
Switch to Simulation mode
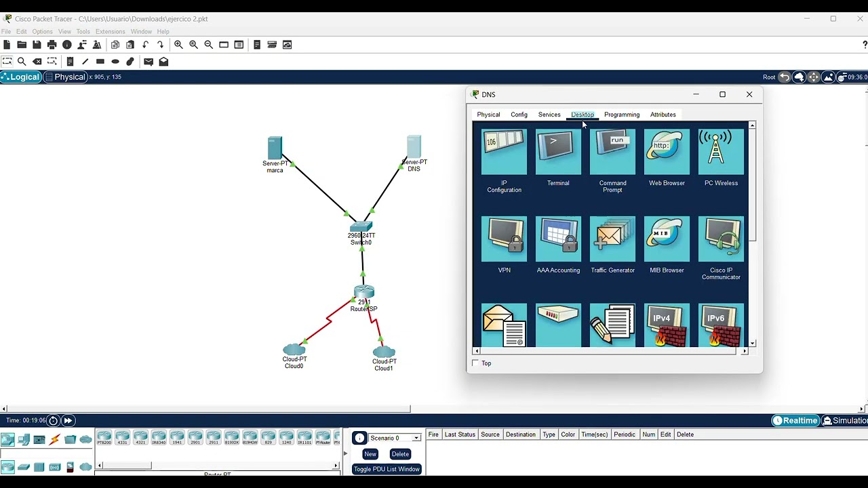coord(845,421)
